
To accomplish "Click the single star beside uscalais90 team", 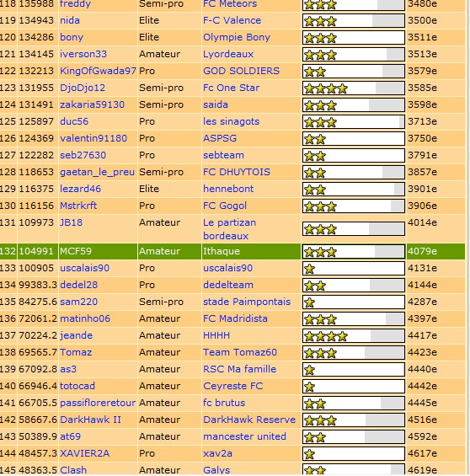I will pos(309,269).
